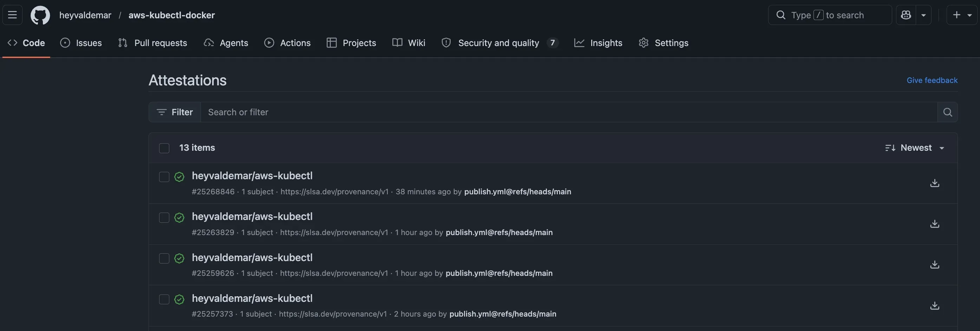Click the sort direction icon beside Newest
This screenshot has height=331, width=980.
(890, 148)
